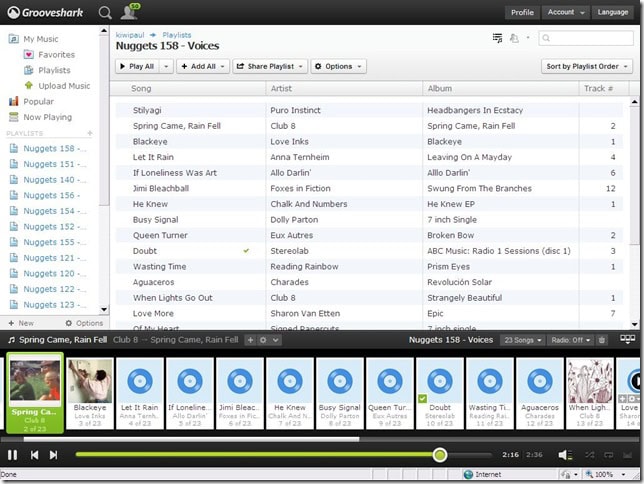Skip to the previous track
644x484 pixels.
click(x=34, y=455)
